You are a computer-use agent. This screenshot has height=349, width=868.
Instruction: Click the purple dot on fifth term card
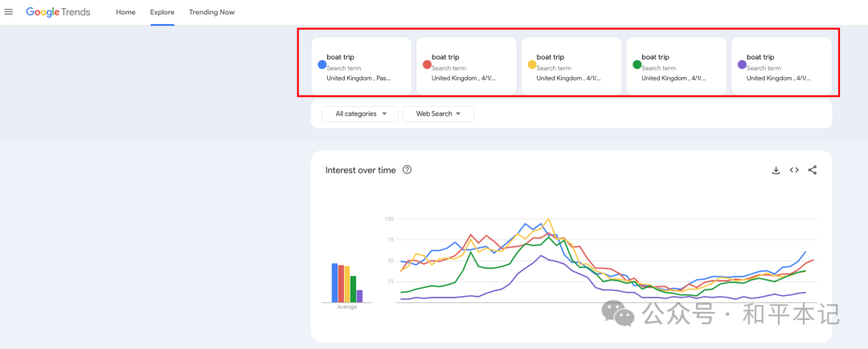(742, 65)
